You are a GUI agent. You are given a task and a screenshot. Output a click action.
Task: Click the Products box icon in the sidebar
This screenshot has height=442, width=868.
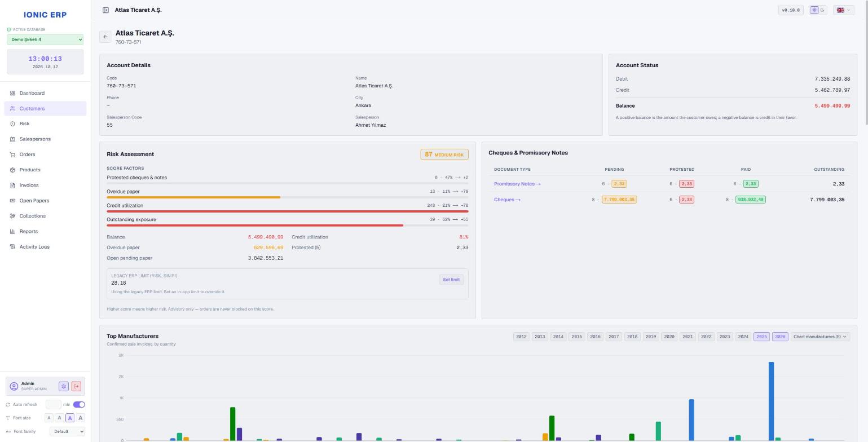click(12, 170)
